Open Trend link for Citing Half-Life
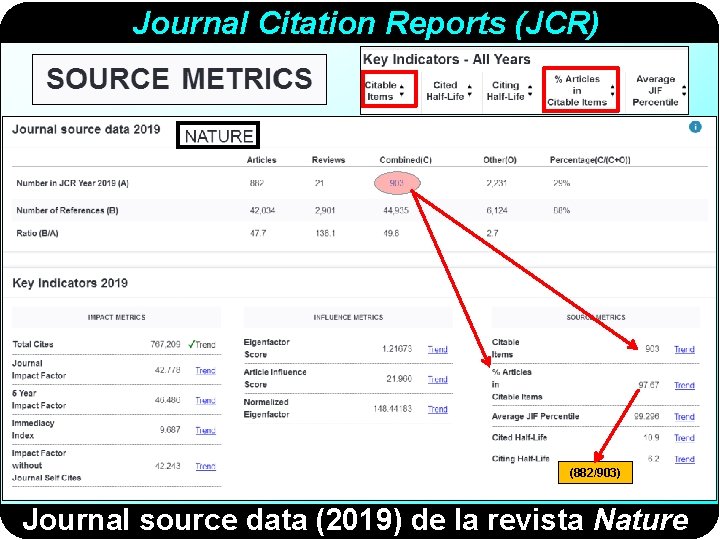 tap(684, 459)
